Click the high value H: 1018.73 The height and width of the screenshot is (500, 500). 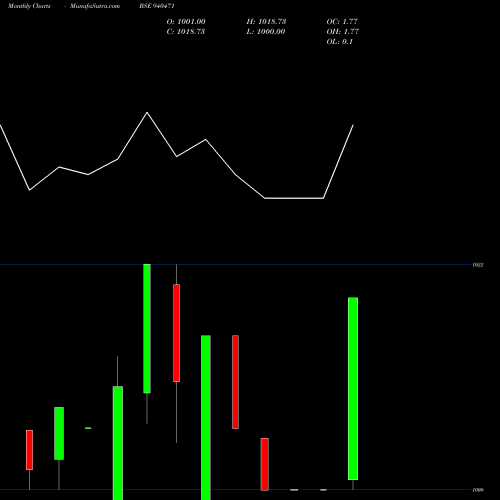point(266,22)
